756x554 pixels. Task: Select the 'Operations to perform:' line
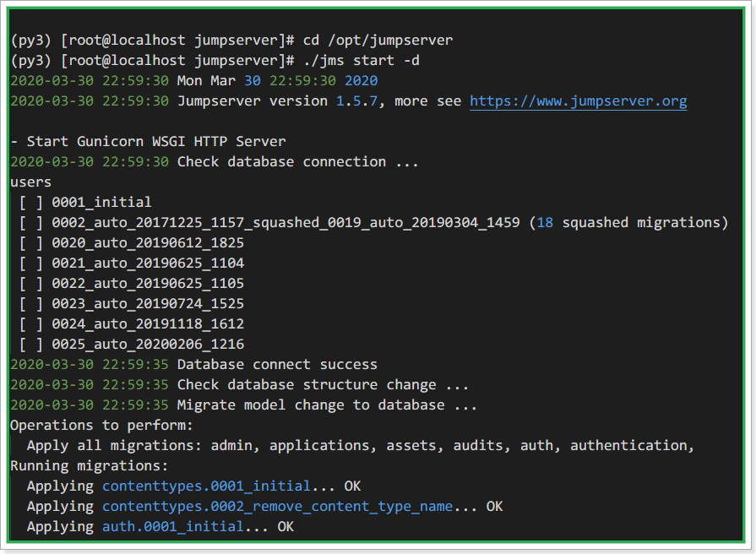101,425
